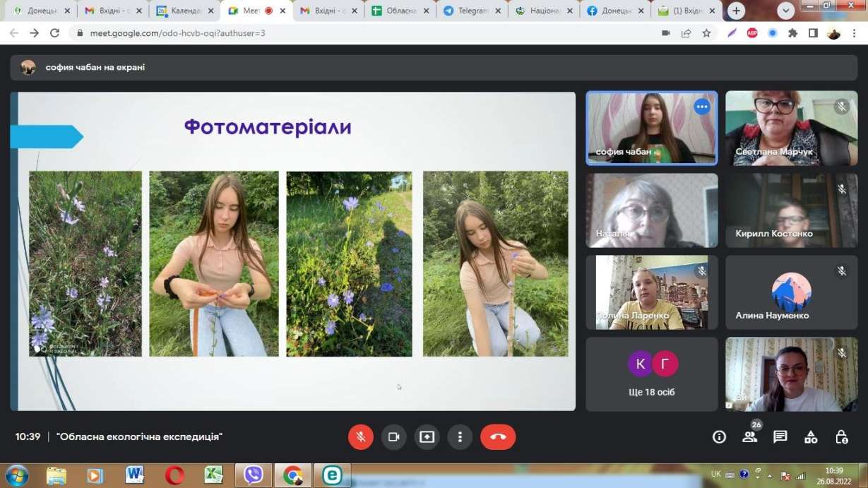
Task: Open Microsoft Excel from the taskbar
Action: [x=213, y=475]
